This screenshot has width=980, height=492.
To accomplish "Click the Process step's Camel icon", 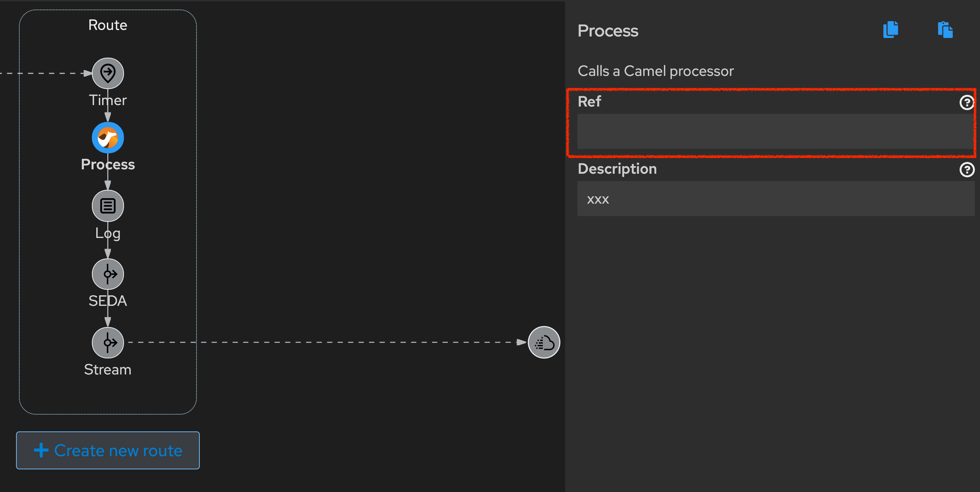I will (108, 138).
